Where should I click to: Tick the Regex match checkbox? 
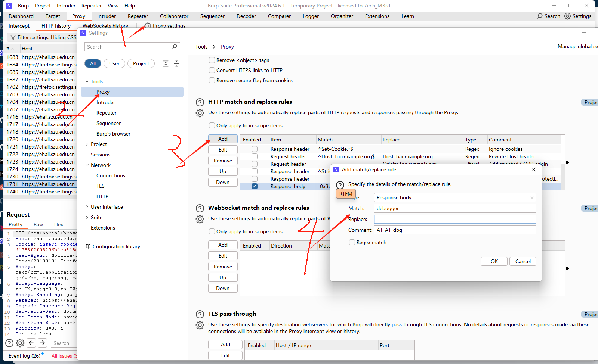(x=352, y=242)
